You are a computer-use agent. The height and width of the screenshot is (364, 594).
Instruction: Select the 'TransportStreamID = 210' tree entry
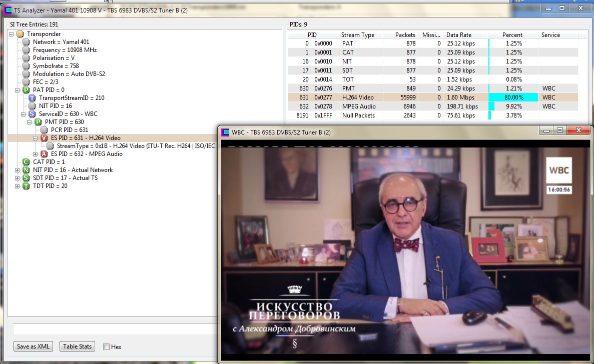(72, 98)
